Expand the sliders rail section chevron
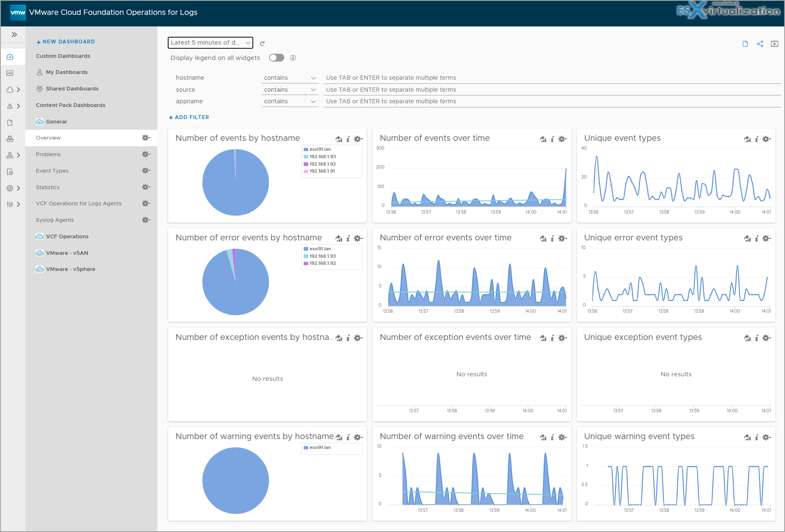The image size is (785, 532). 19,204
